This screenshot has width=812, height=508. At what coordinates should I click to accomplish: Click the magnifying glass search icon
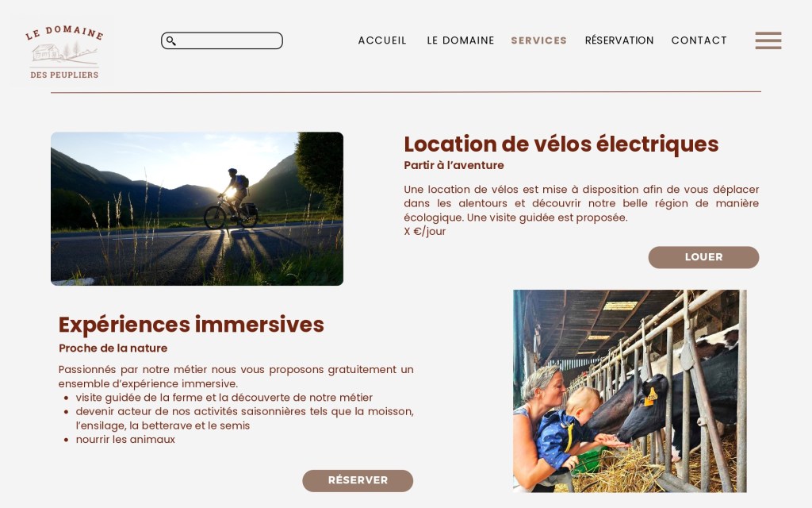coord(171,40)
